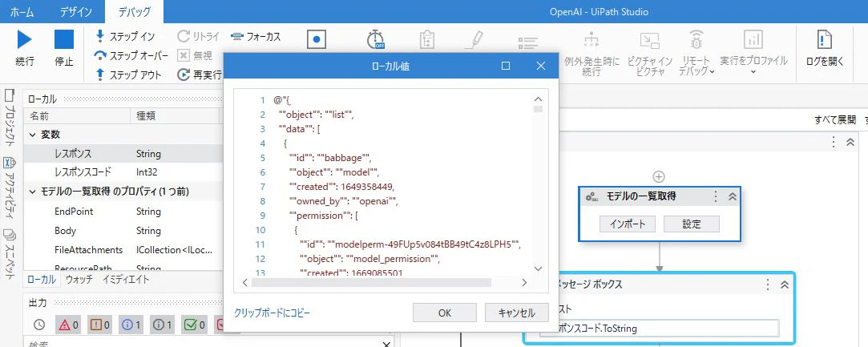The height and width of the screenshot is (347, 868).
Task: Maximize the ローカル値 dialog
Action: tap(506, 66)
